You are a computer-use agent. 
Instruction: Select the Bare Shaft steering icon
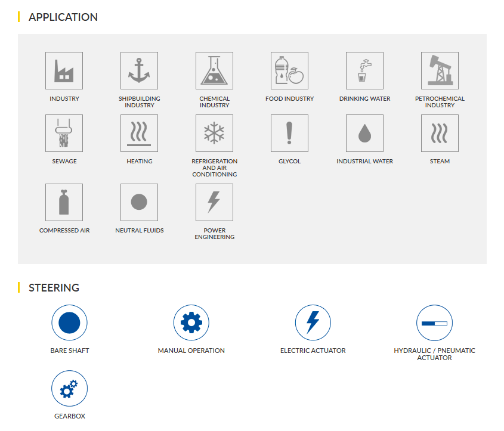coord(69,323)
